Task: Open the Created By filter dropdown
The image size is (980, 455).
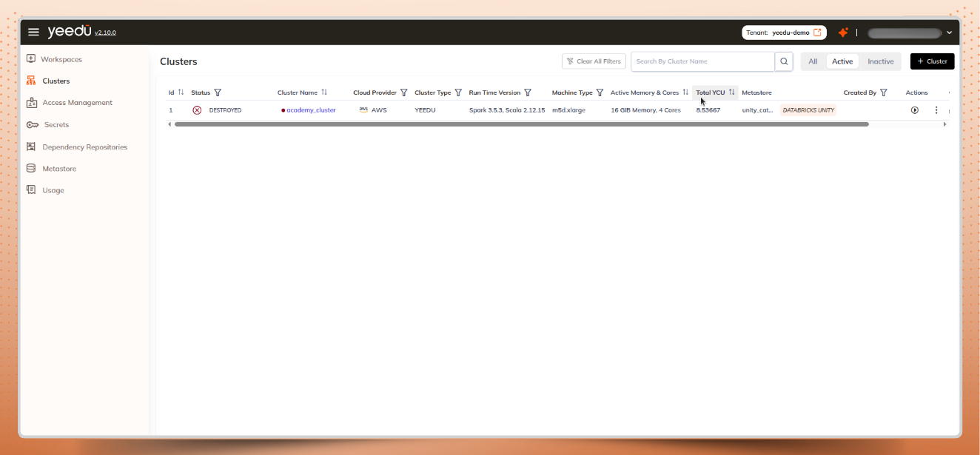Action: pos(885,92)
